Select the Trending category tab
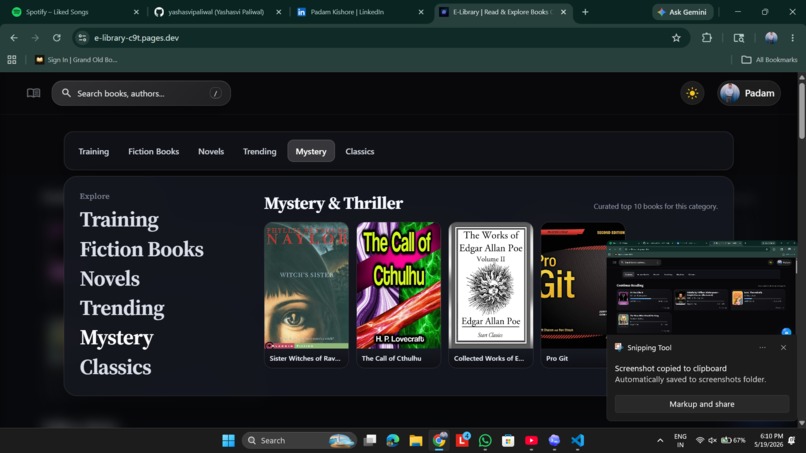Screen dimensions: 806x453 point(260,151)
